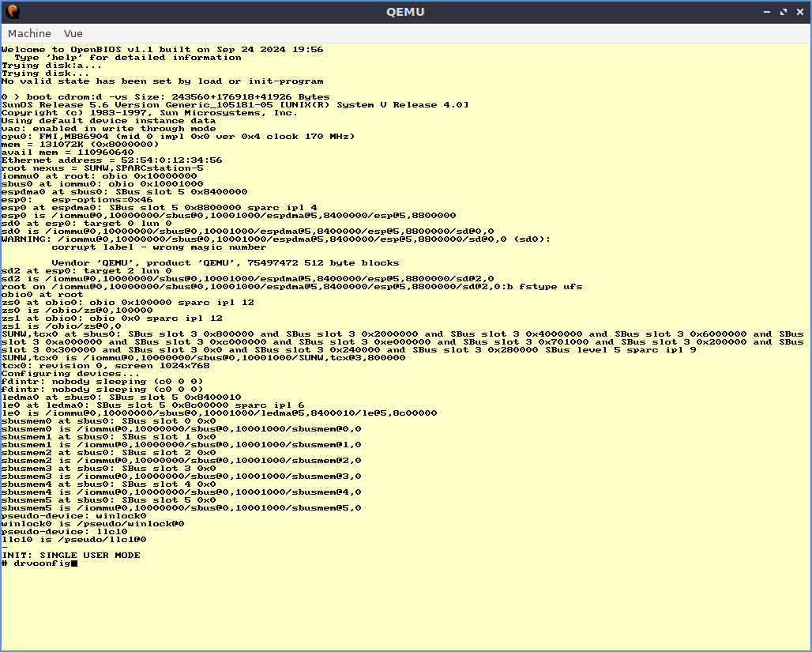Click the 'cpu0: FMI,MB86904' line

pyautogui.click(x=179, y=136)
